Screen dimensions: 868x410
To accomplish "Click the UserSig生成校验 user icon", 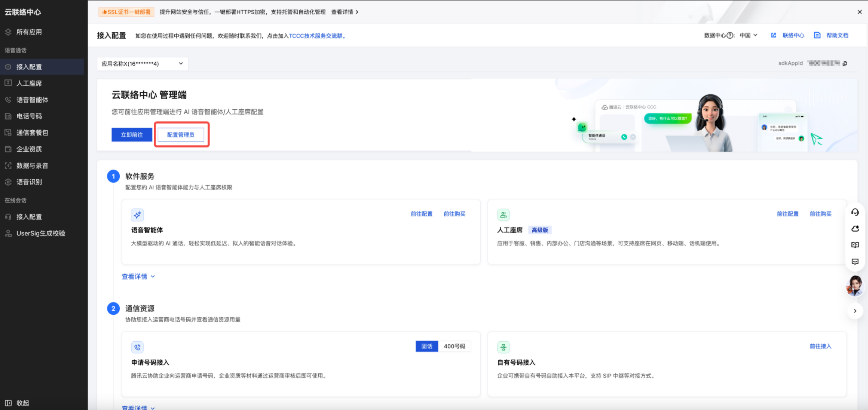I will [9, 233].
